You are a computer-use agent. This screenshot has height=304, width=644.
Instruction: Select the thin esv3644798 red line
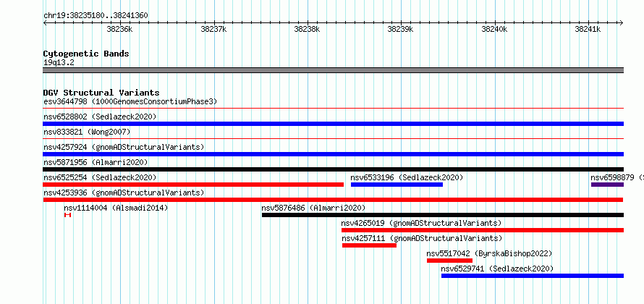(333, 109)
